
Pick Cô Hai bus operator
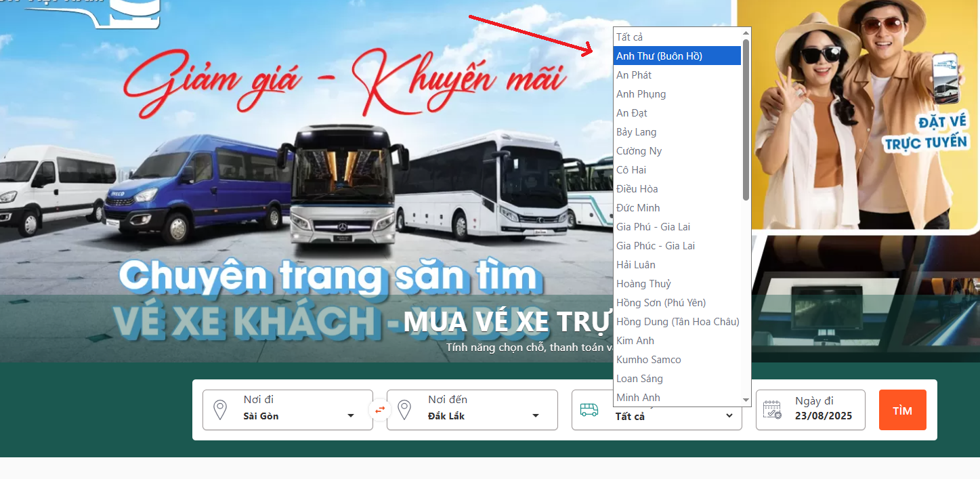click(677, 170)
